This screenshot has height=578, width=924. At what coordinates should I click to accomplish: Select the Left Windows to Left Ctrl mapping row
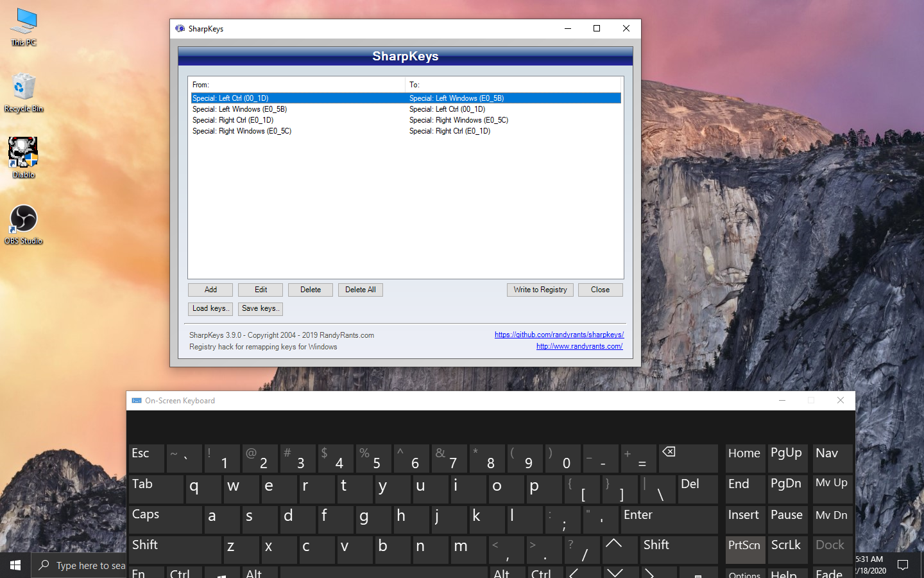406,109
